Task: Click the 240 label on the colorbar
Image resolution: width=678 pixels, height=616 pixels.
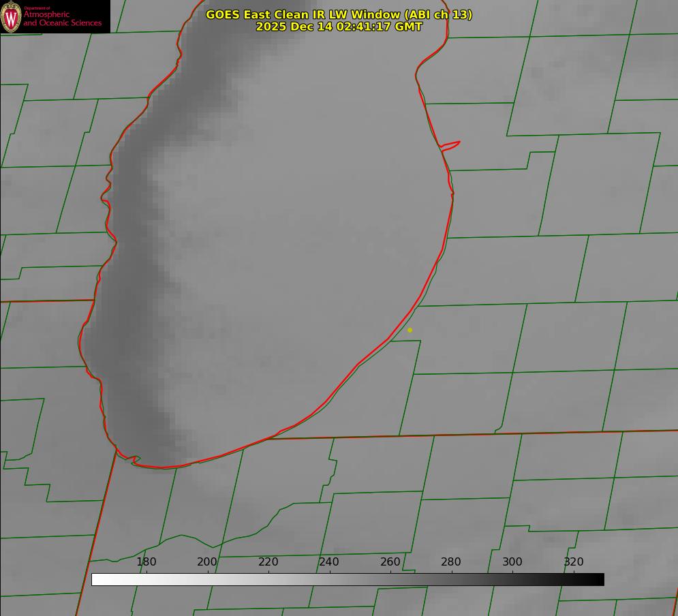Action: [x=329, y=561]
